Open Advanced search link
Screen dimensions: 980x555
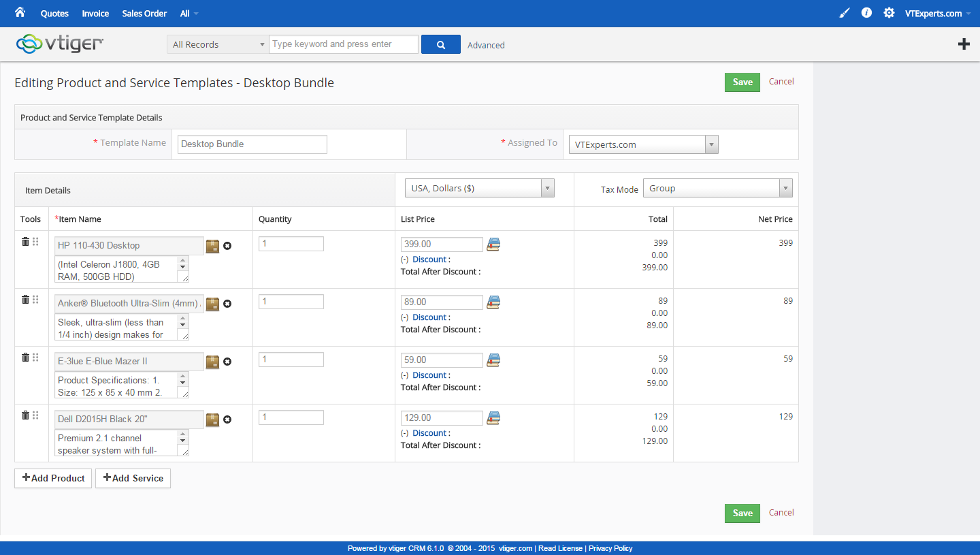pos(486,45)
